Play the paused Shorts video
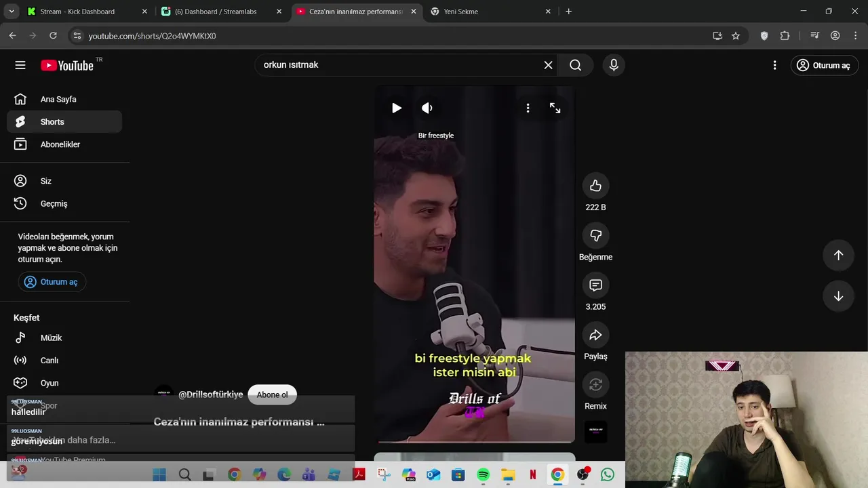The image size is (868, 488). click(397, 108)
